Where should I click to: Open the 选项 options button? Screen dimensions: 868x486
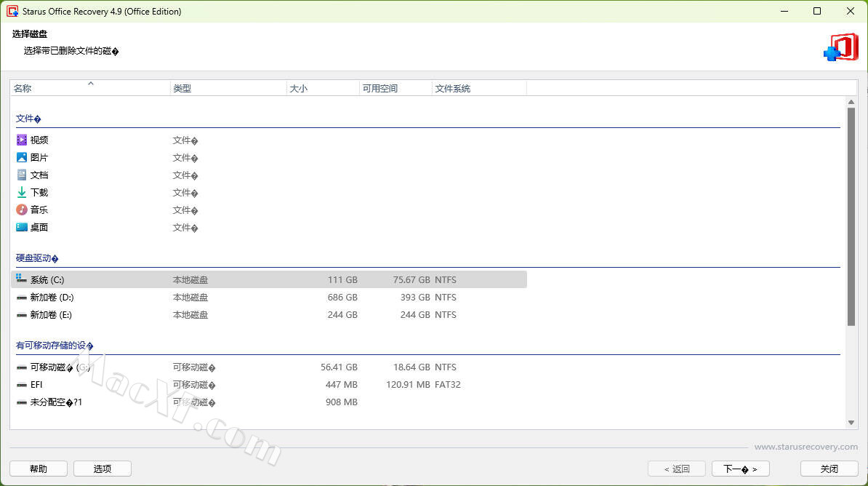(103, 469)
